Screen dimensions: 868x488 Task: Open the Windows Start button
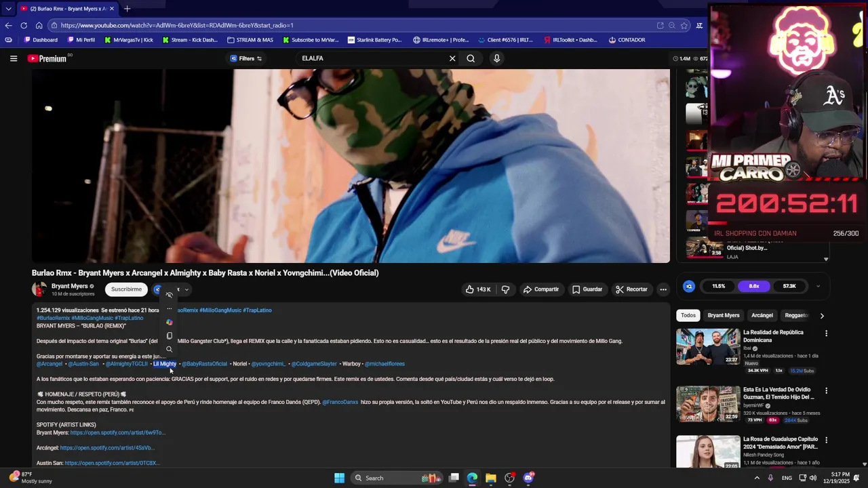(339, 478)
